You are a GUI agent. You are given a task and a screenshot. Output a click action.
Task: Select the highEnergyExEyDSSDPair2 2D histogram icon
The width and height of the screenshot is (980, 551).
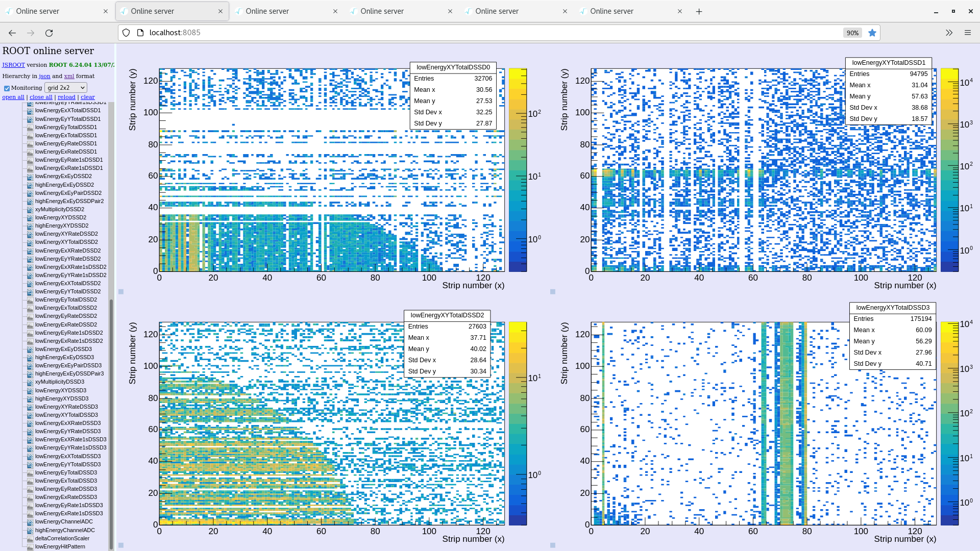(x=30, y=201)
